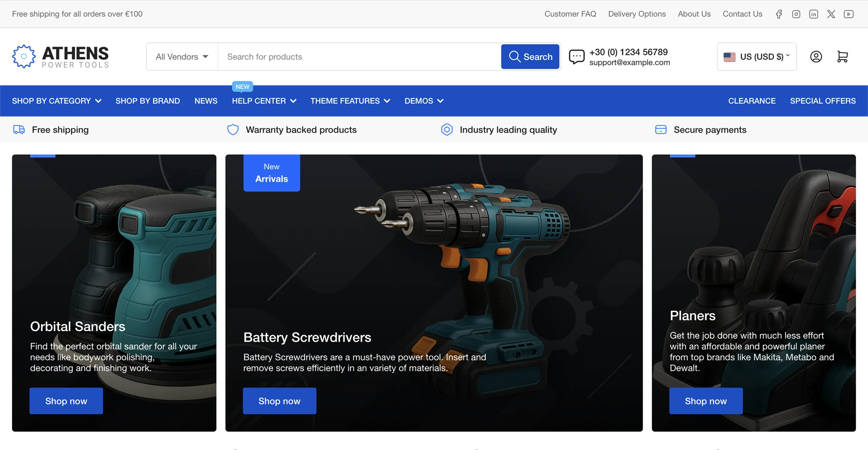868x450 pixels.
Task: Click the chat bubble support icon
Action: pyautogui.click(x=577, y=57)
